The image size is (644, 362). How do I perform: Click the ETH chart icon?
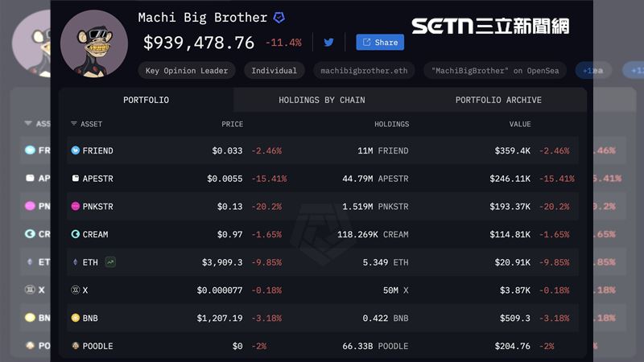pyautogui.click(x=109, y=261)
